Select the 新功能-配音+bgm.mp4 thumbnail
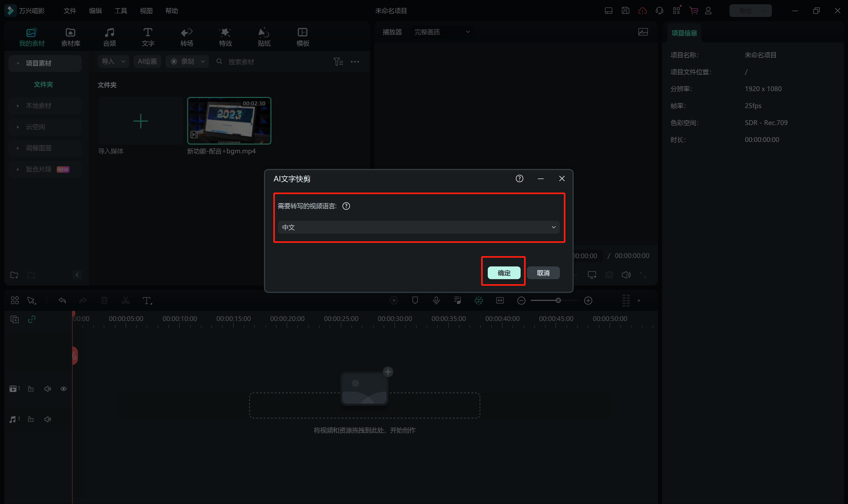The image size is (848, 504). tap(229, 121)
